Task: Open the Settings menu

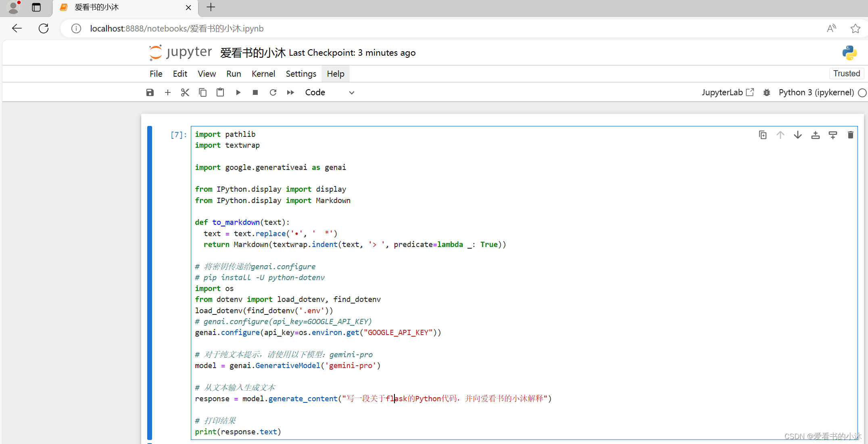Action: [301, 74]
